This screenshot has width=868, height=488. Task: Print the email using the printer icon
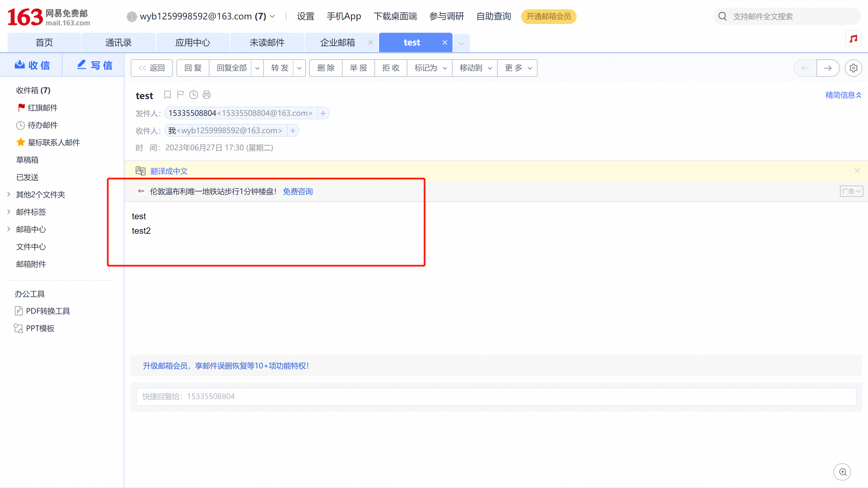207,95
